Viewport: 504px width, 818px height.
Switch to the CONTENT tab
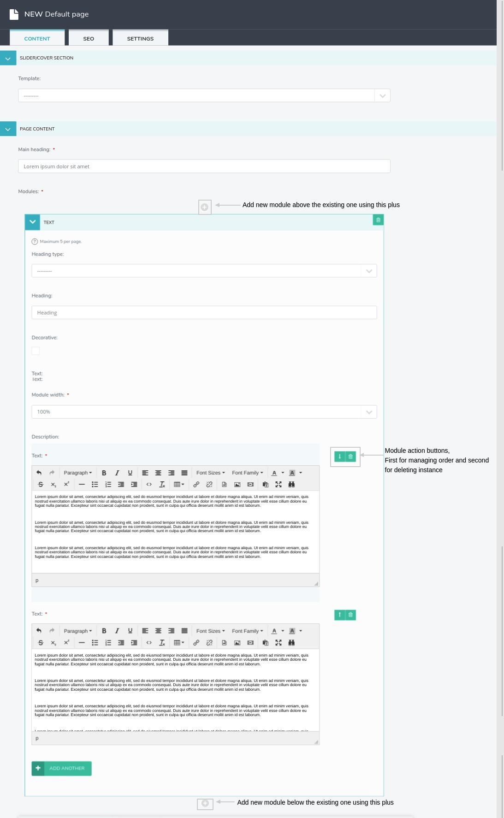37,38
